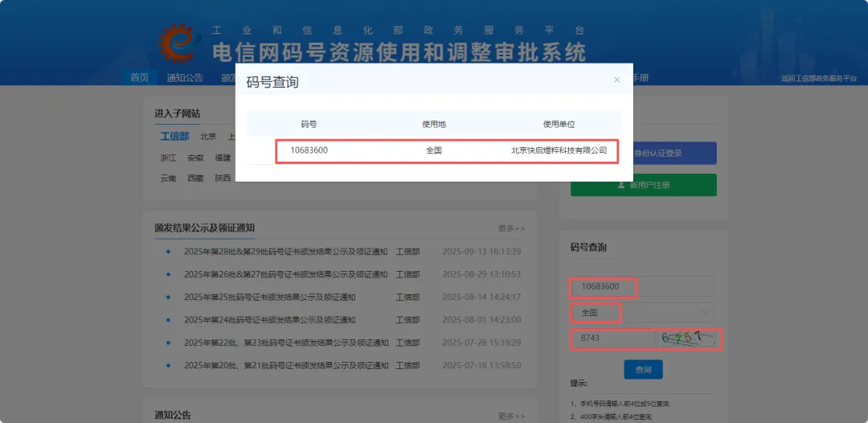Select 福建 sub-site link
The width and height of the screenshot is (868, 423).
(223, 158)
